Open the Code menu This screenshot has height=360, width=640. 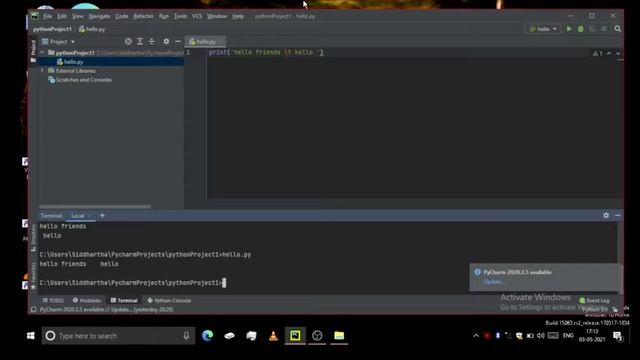point(121,16)
